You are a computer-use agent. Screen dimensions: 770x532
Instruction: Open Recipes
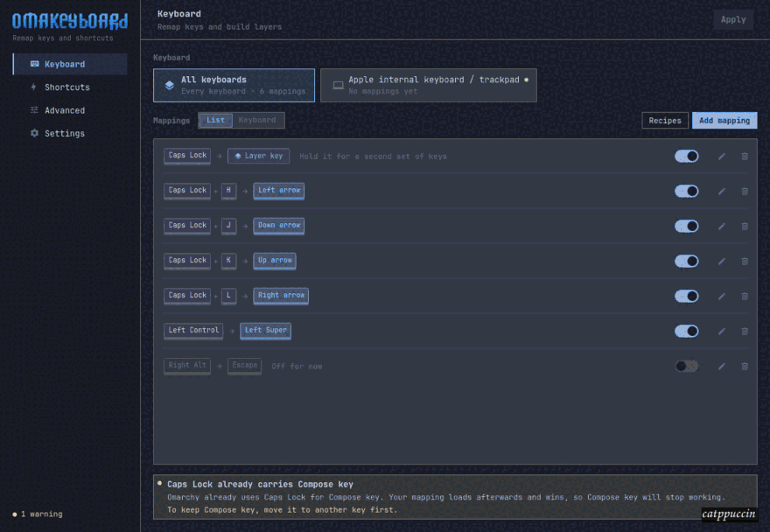(665, 121)
